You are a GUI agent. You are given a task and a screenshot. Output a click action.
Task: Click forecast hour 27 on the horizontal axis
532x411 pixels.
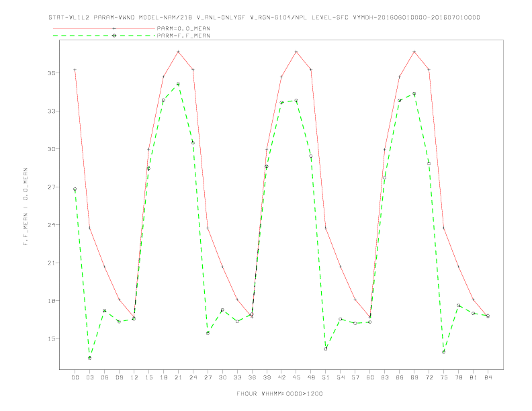coord(208,377)
